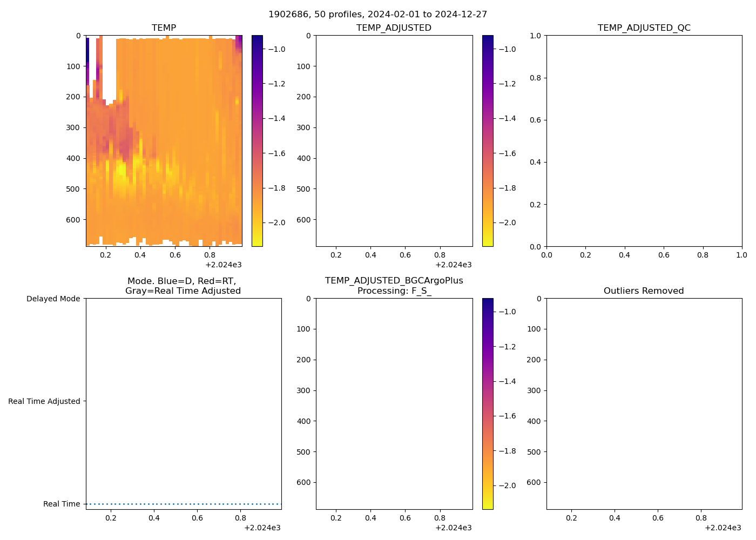The image size is (756, 540).
Task: Click the 'TEMP_ADJUSTED' plot title
Action: click(x=394, y=28)
